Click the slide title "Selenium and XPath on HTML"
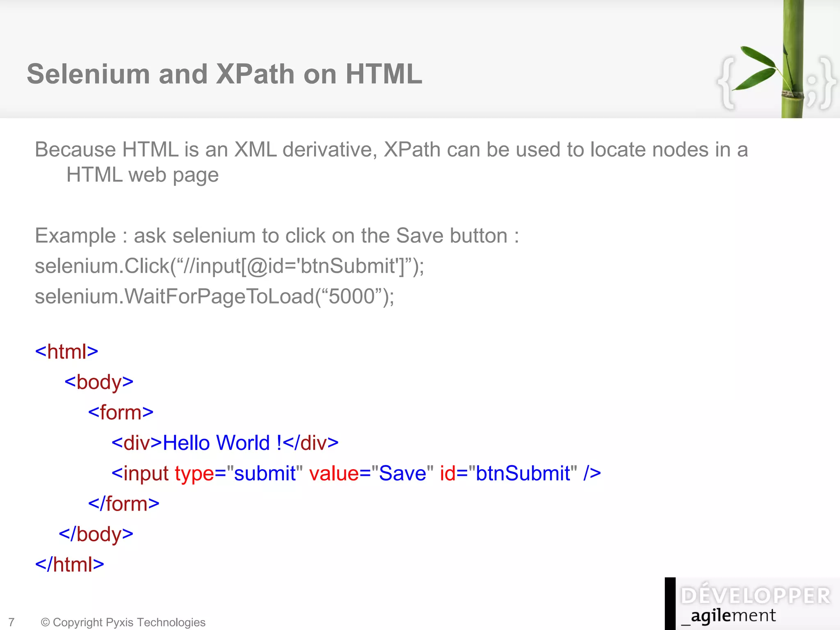 tap(224, 74)
